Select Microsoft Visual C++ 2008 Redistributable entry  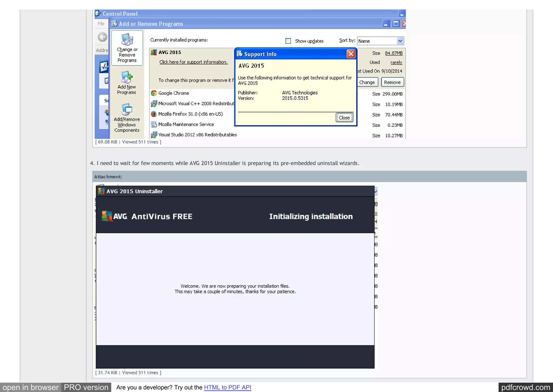[196, 104]
